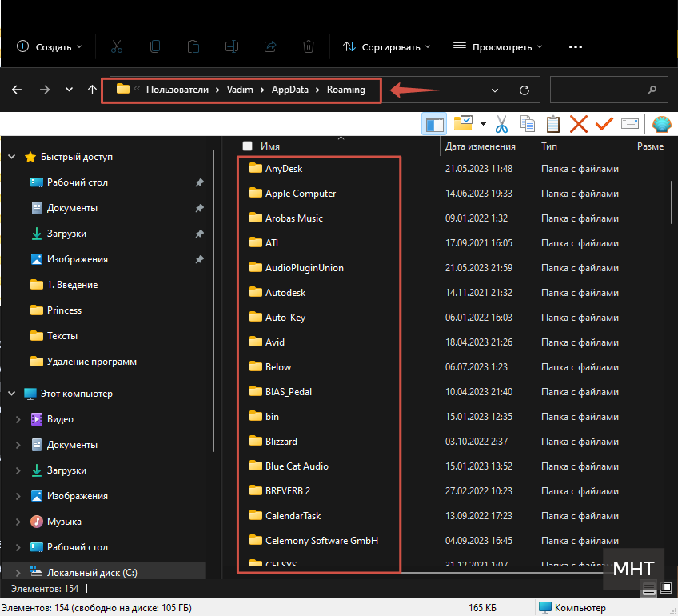This screenshot has height=616, width=678.
Task: Collapse the Быстрый доступ section
Action: point(12,157)
